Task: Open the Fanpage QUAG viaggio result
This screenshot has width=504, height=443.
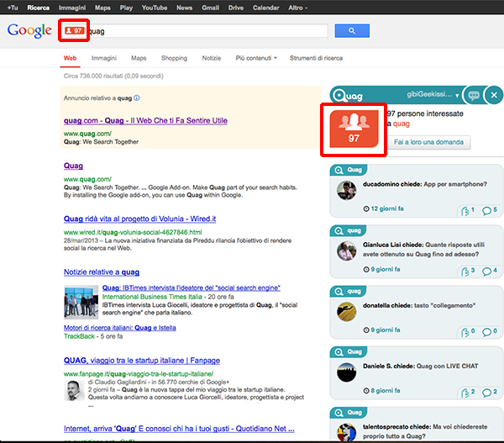Action: (x=142, y=361)
